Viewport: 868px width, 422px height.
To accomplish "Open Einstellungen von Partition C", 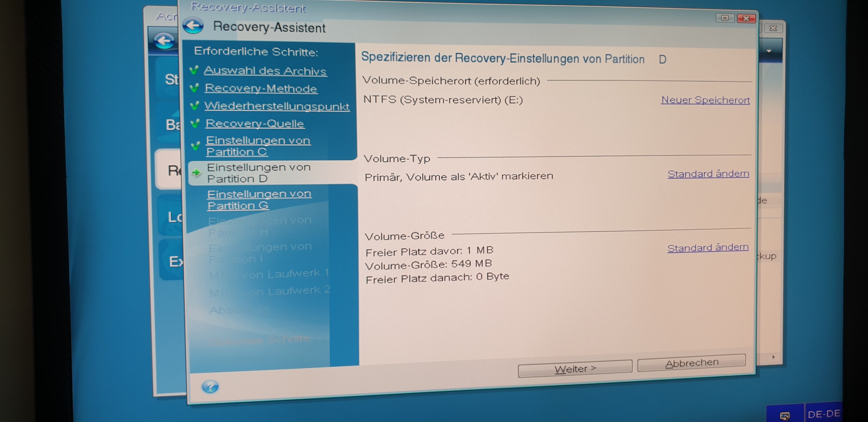I will pos(258,146).
